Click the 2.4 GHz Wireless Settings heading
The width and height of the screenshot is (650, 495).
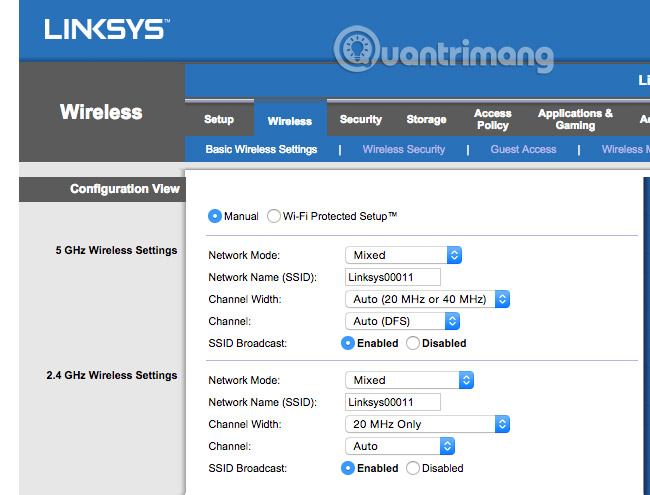(x=112, y=375)
